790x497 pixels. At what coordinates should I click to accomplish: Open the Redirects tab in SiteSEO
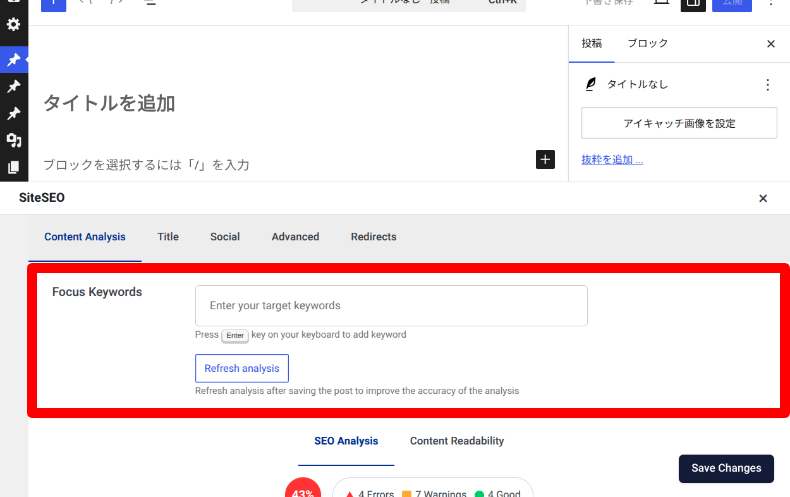tap(373, 237)
